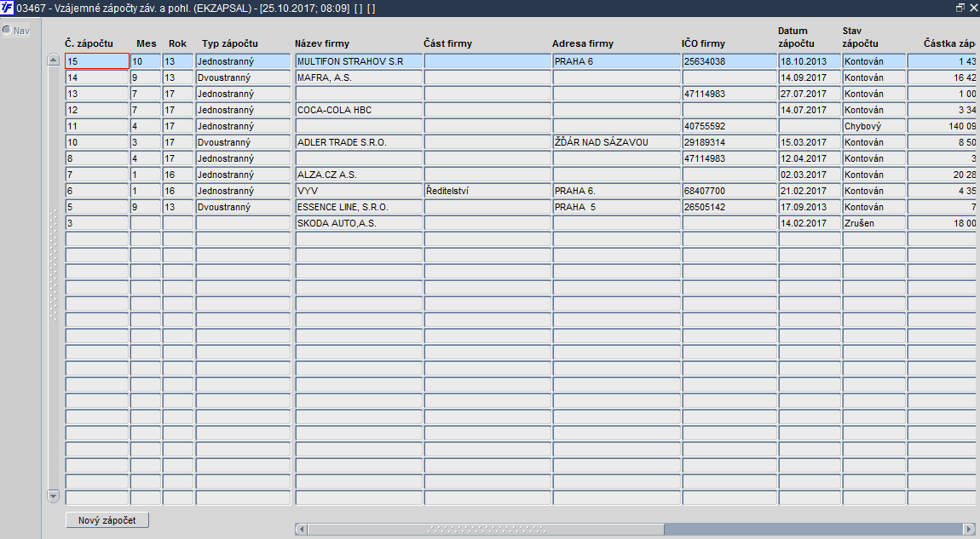The height and width of the screenshot is (539, 980).
Task: Click the date 27.07.2017 cell
Action: click(x=810, y=94)
